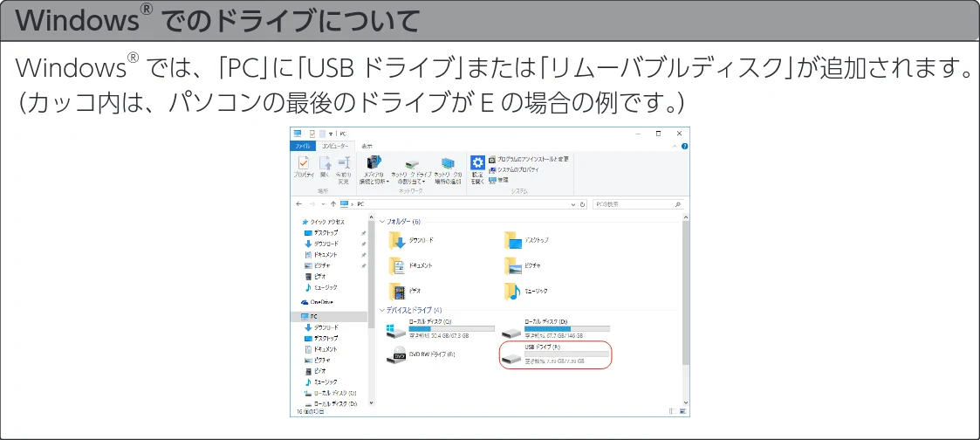Screen dimensions: 980x440
Task: Select ローカル ディスク (D:) in navigation pane
Action: click(330, 404)
